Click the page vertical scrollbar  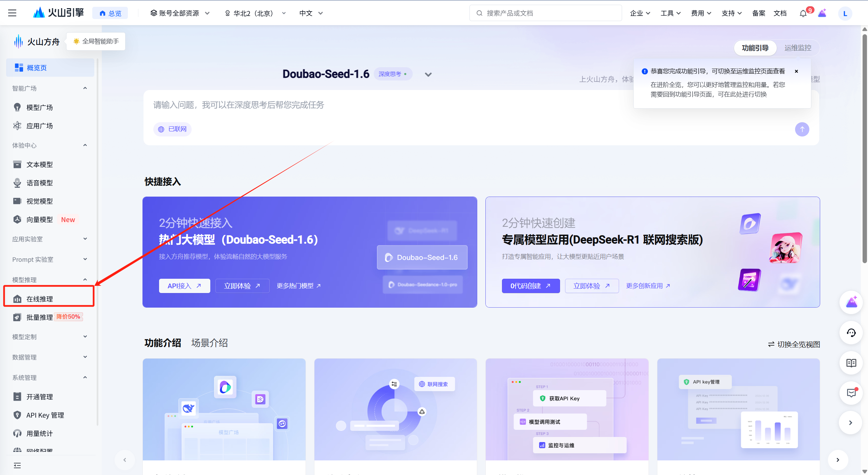click(865, 149)
